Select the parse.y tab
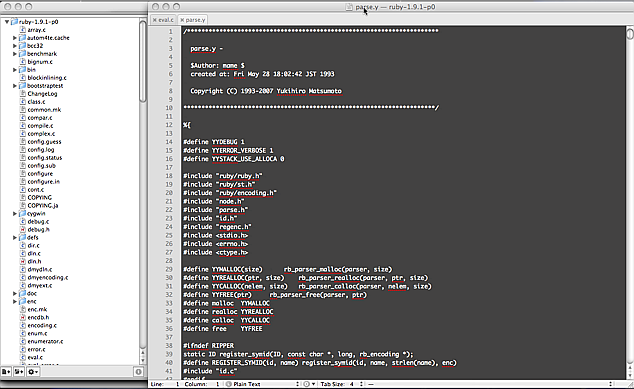The image size is (634, 389). [x=193, y=20]
